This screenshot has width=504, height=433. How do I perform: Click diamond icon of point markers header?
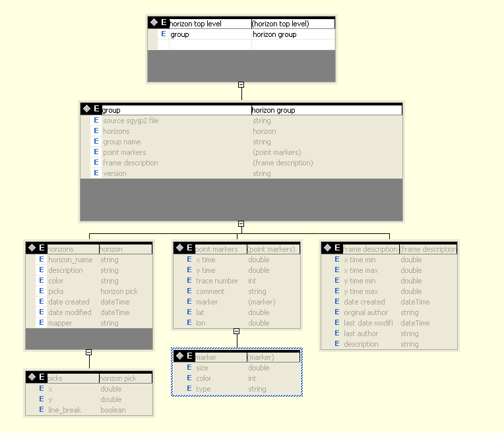tap(180, 248)
